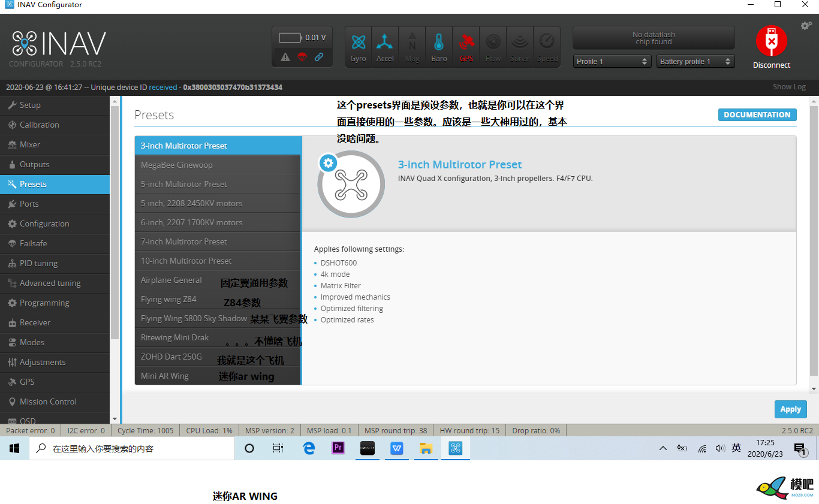Open File Explorer from taskbar
819x504 pixels.
(x=426, y=448)
